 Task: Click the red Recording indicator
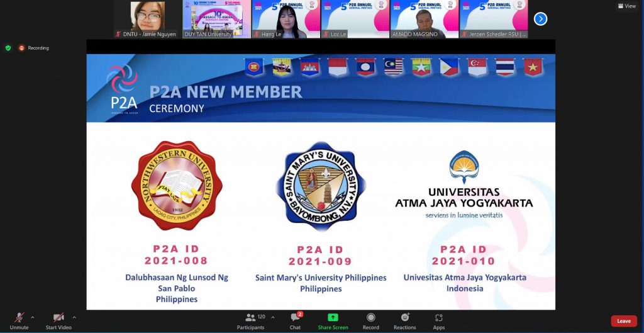tap(34, 48)
